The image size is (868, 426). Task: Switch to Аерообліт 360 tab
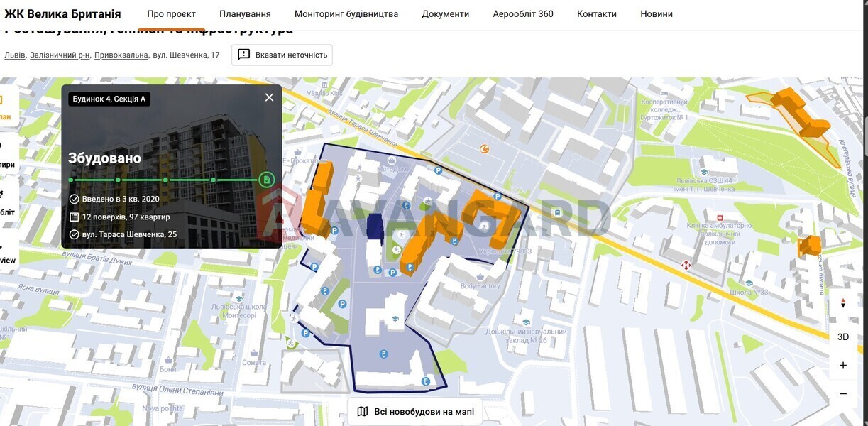point(522,14)
